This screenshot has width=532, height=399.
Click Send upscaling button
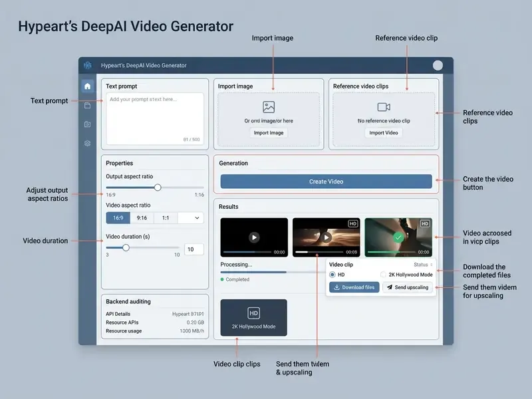(408, 287)
